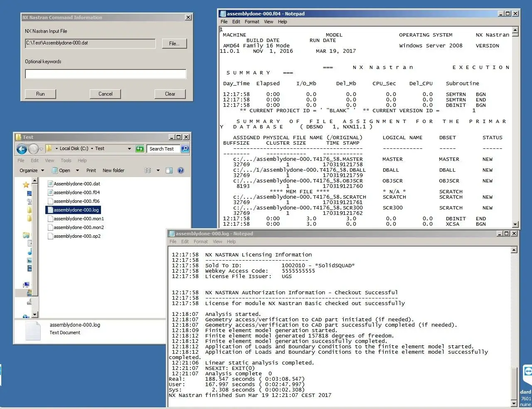The width and height of the screenshot is (532, 409).
Task: Go back in Test explorer window
Action: (22, 149)
